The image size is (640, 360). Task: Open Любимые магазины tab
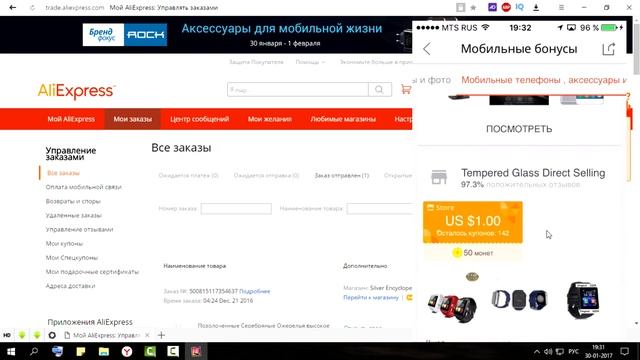point(343,119)
